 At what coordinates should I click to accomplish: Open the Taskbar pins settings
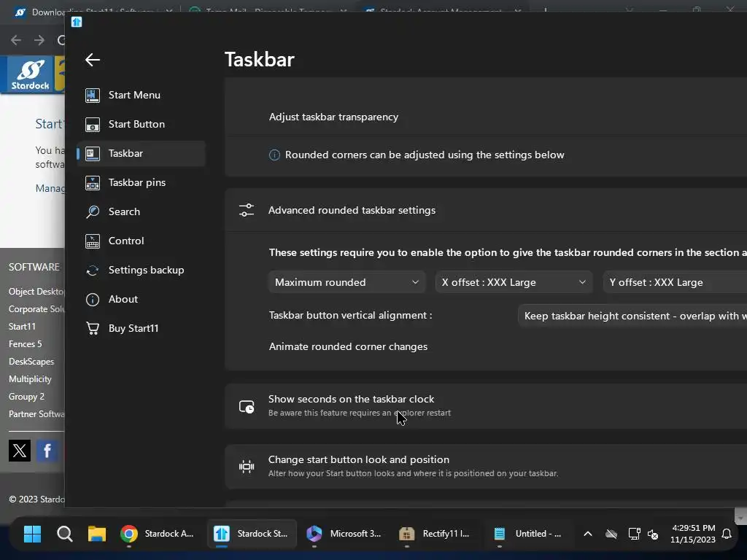141,182
